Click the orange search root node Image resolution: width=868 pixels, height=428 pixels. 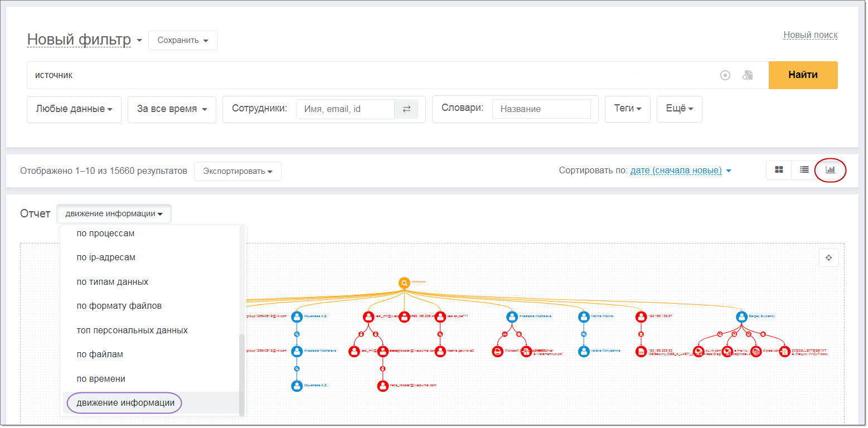pos(404,283)
